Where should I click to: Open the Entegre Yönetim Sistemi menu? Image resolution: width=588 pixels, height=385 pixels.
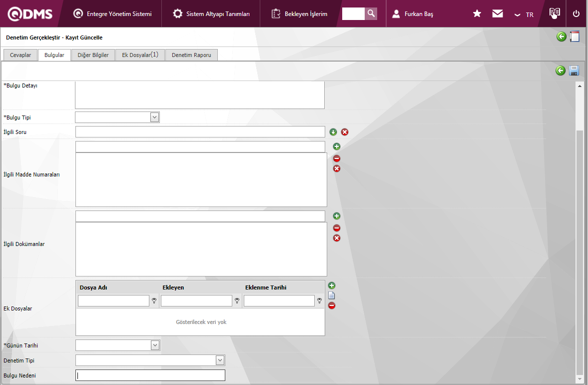(x=112, y=14)
